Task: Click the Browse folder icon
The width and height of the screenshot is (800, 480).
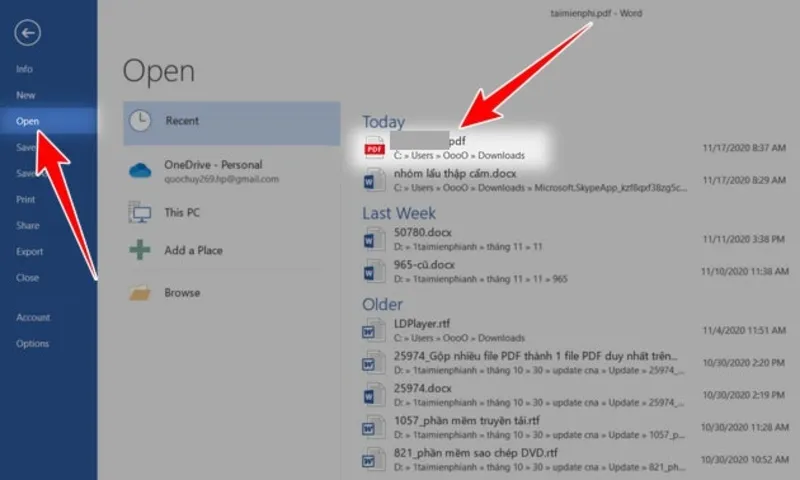Action: [x=140, y=293]
